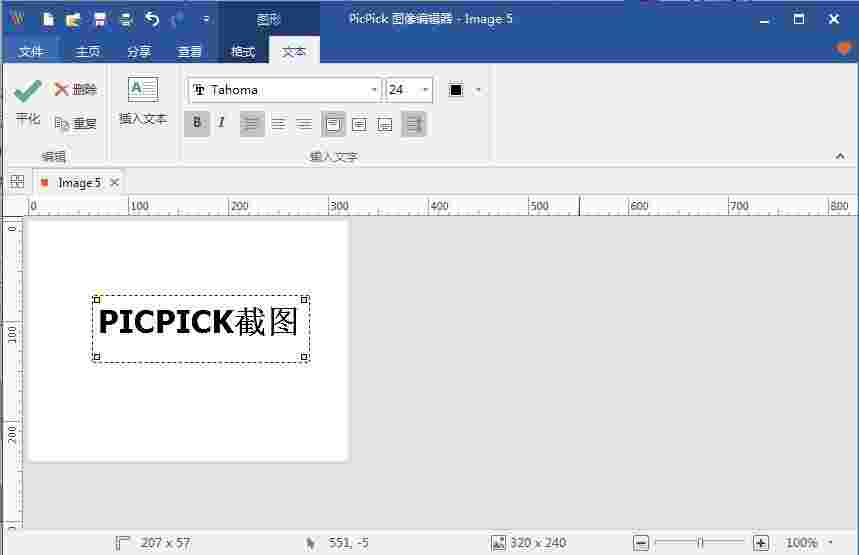Click the 删除 button with red X

click(x=76, y=89)
